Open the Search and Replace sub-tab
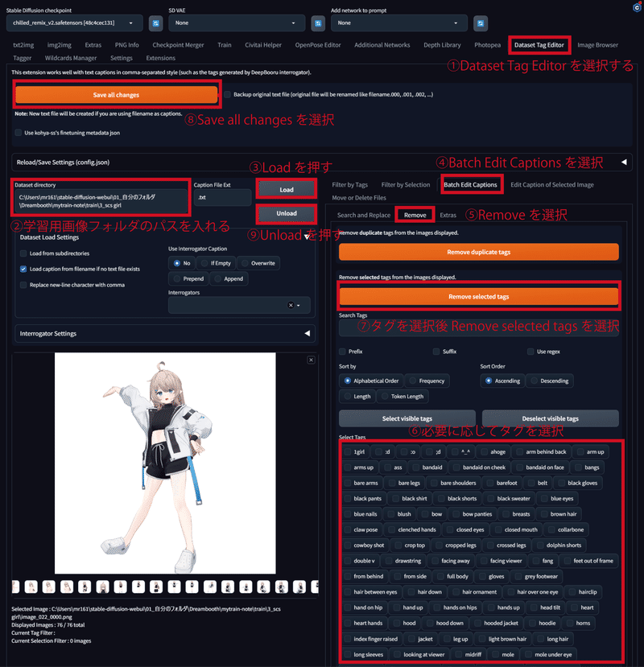This screenshot has height=667, width=644. (364, 215)
